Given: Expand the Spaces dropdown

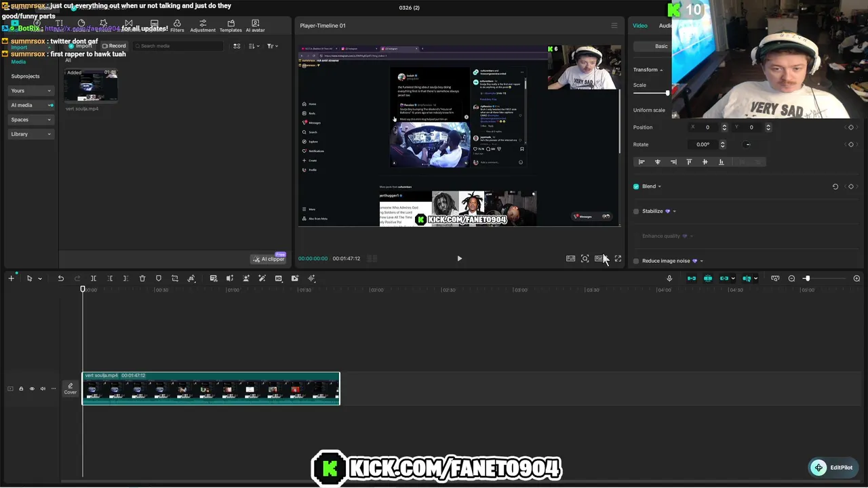Looking at the screenshot, I should point(31,119).
